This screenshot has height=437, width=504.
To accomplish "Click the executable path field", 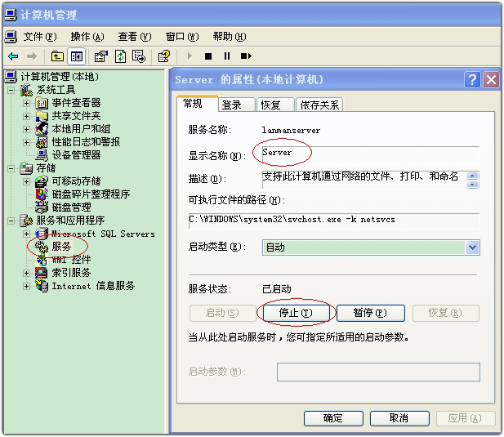I will click(334, 220).
